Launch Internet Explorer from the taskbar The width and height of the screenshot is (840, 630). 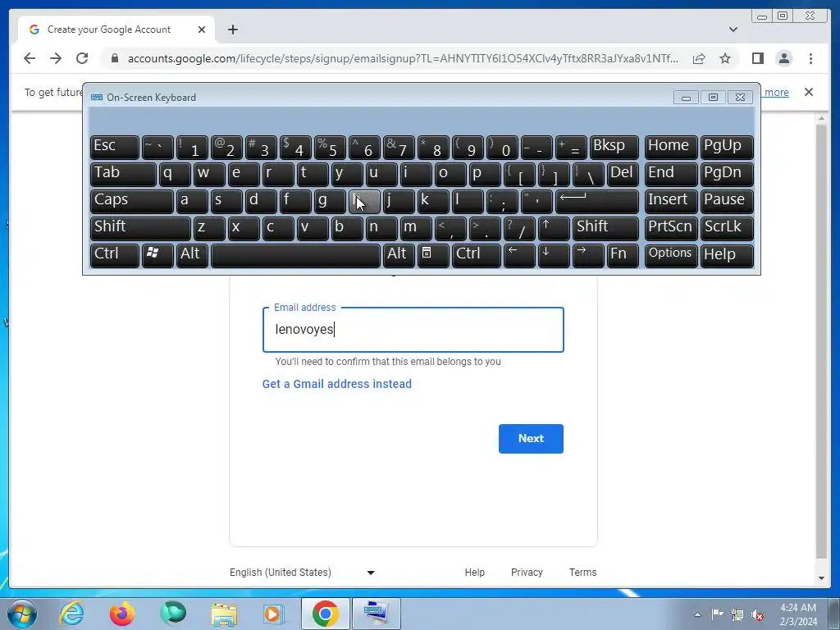71,614
